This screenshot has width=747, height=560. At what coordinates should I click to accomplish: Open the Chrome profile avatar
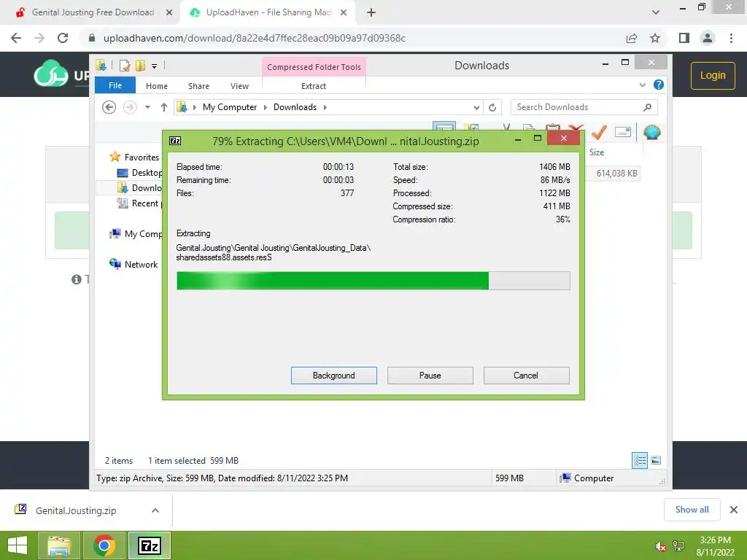coord(708,38)
